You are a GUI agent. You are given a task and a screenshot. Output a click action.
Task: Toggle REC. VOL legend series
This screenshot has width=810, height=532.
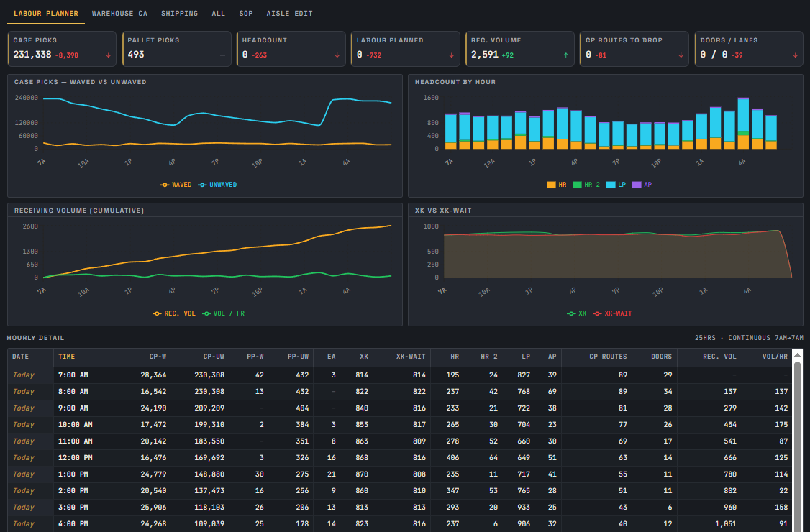point(174,313)
